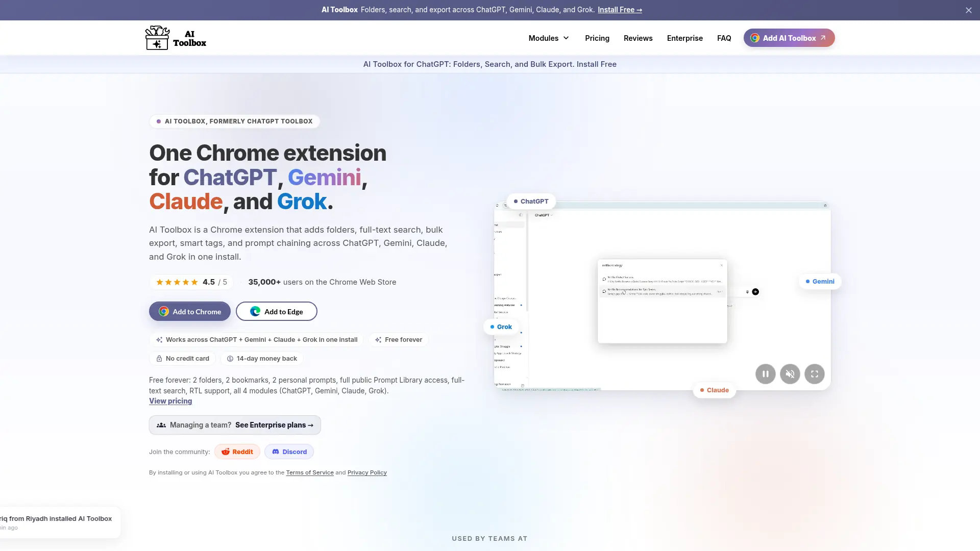Open Install Free link in top banner
980x551 pixels.
tap(620, 10)
